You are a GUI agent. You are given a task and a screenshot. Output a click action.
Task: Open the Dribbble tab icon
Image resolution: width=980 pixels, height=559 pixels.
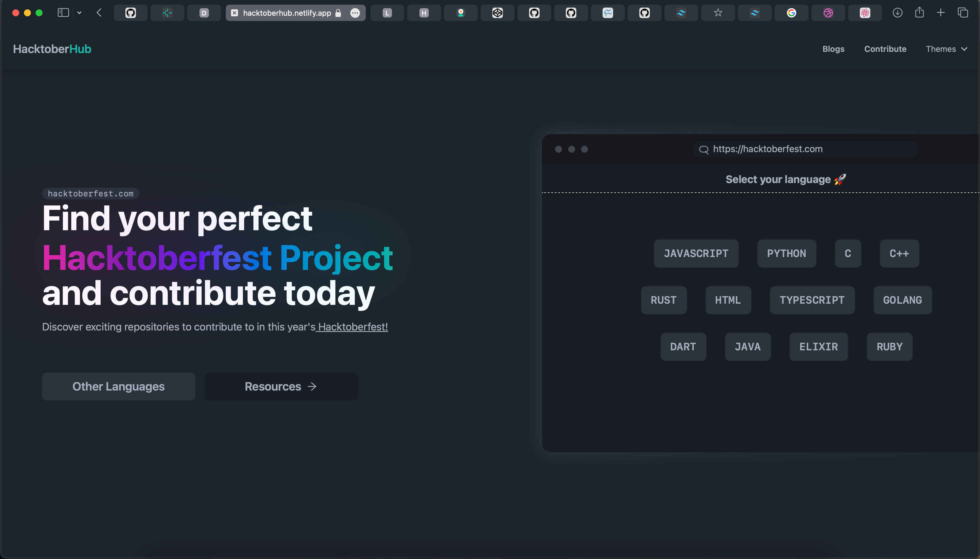(x=828, y=13)
